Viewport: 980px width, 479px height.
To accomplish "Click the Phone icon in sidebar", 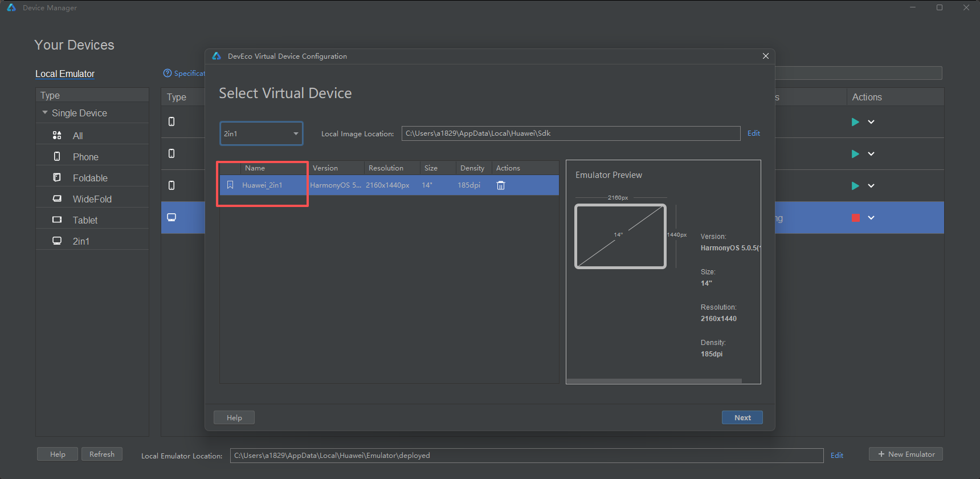I will tap(57, 156).
